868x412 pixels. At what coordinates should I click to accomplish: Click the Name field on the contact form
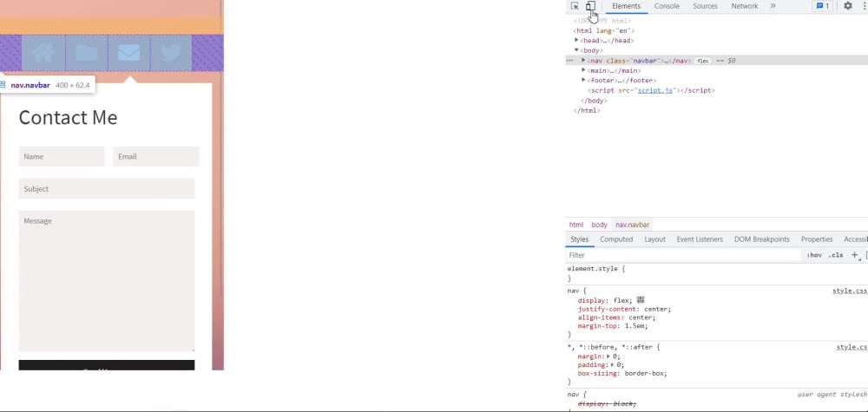62,156
